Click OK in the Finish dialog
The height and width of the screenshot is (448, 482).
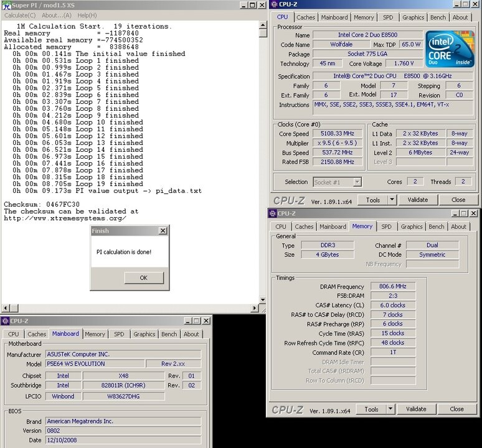(x=144, y=278)
